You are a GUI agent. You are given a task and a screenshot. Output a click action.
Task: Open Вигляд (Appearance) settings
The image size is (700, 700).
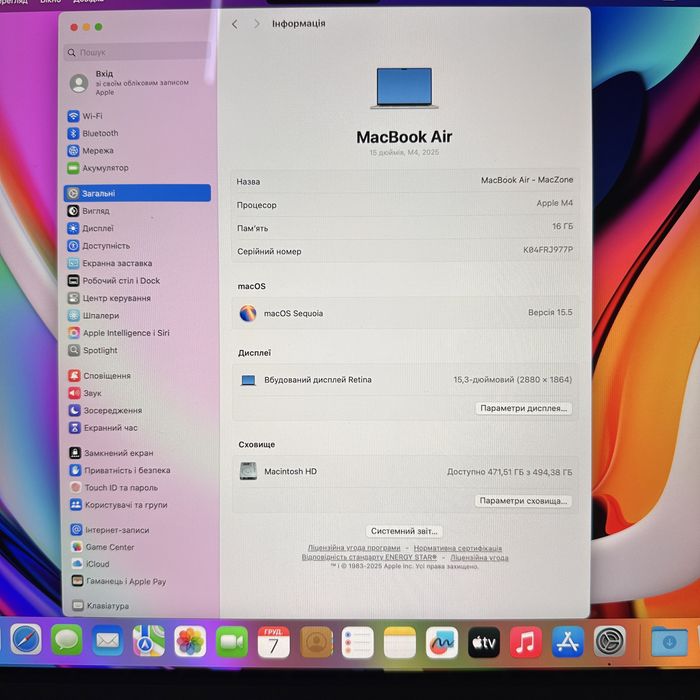tap(89, 211)
